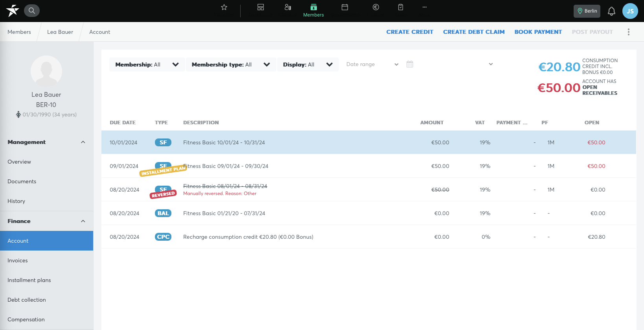Open the Membership type: All dropdown

point(231,65)
